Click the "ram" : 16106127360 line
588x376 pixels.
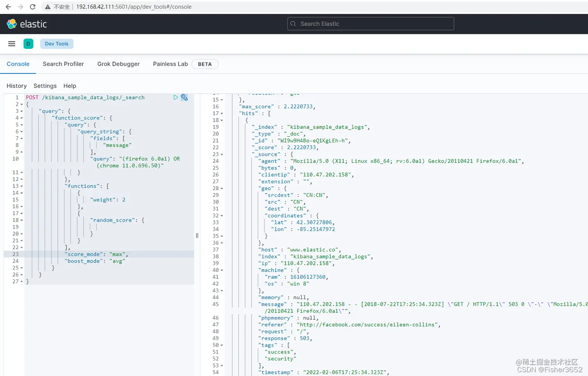(296, 277)
